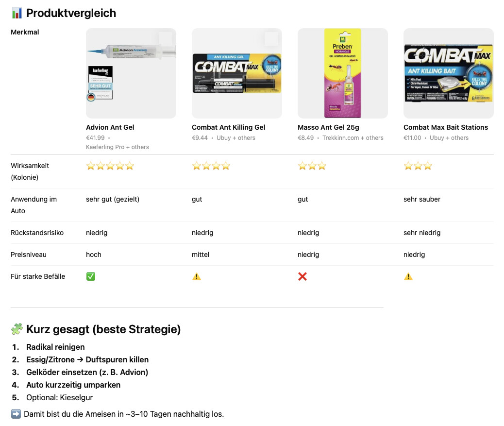Click the overlay square on Combat Gel image

[271, 39]
